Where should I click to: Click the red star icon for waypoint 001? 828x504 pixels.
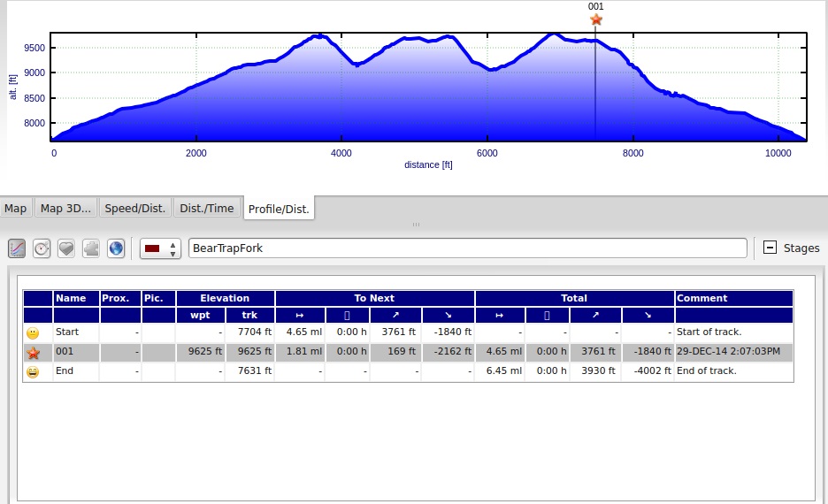33,352
